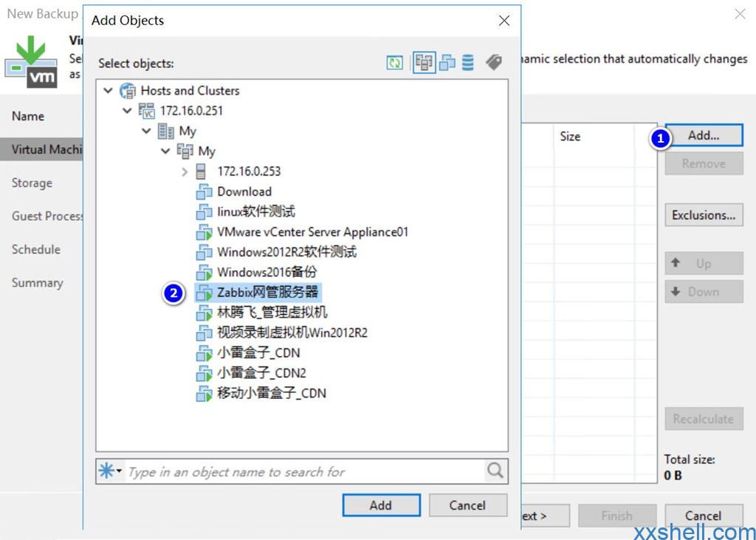Click the vCenter 172.16.0.251 server icon
This screenshot has width=756, height=540.
147,111
